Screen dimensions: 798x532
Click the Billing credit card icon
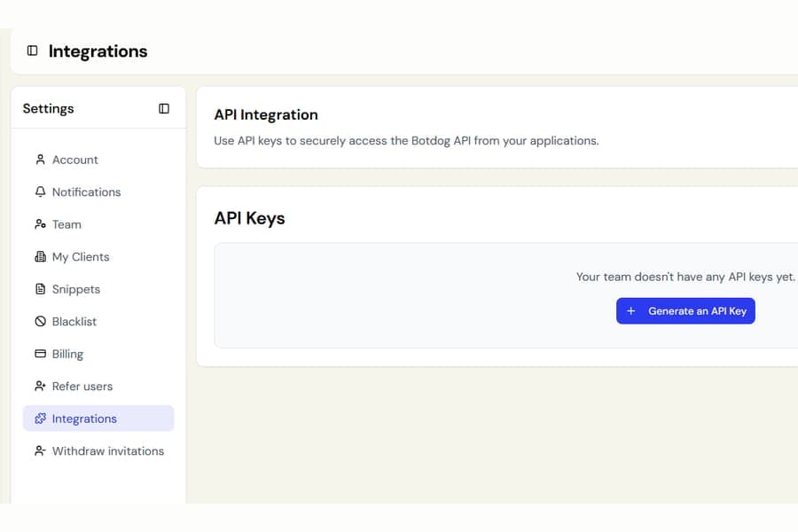[x=40, y=354]
